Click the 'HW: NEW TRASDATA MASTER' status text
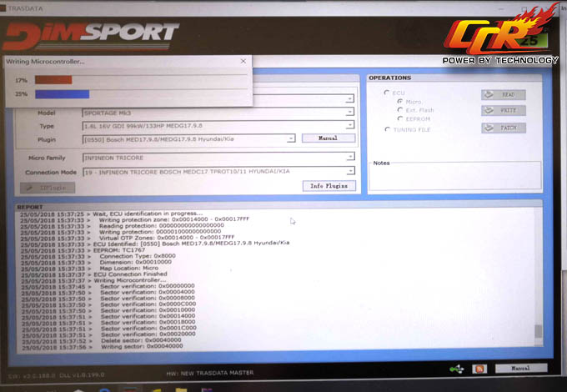 click(210, 373)
